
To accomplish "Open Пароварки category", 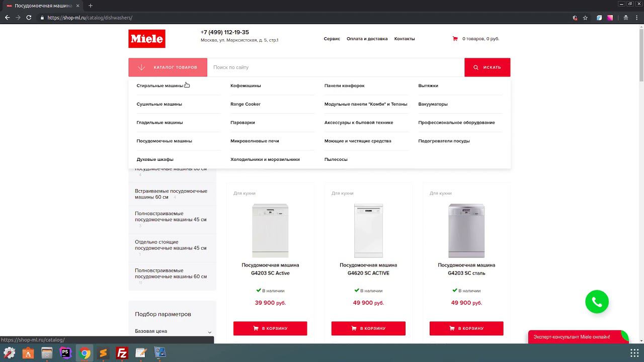I will (x=243, y=123).
